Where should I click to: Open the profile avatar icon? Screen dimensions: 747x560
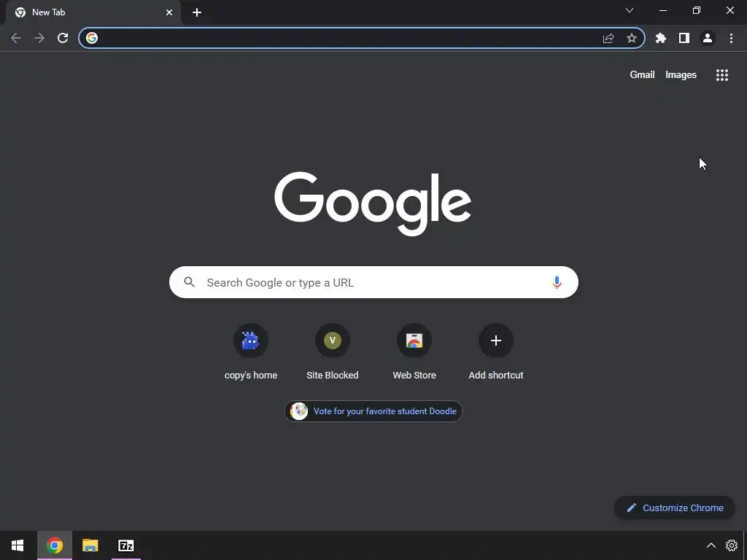point(708,38)
